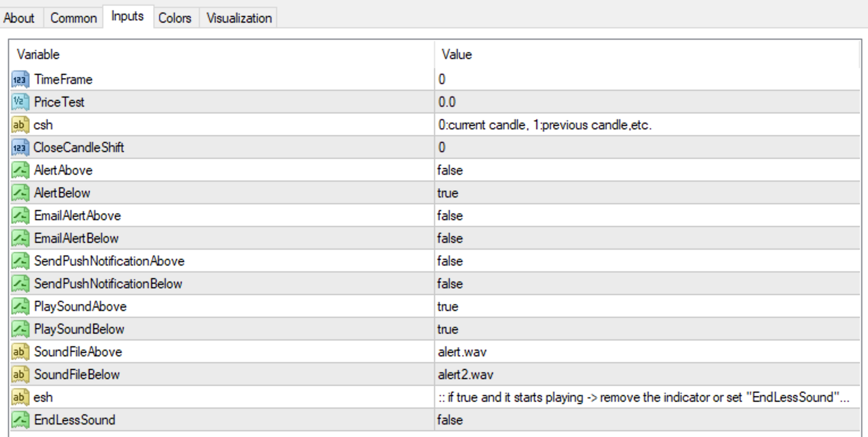Open the SendPushNotificationAbove value dropdown
Image resolution: width=868 pixels, height=437 pixels.
click(x=450, y=261)
